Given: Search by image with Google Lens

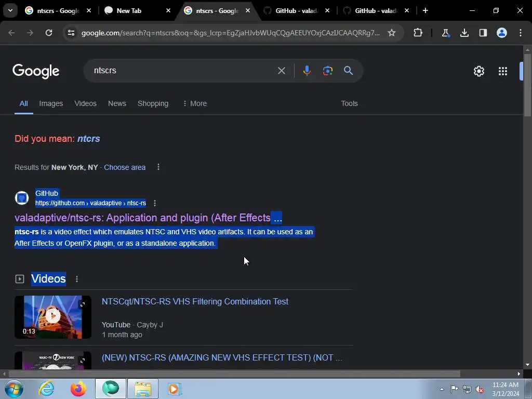Looking at the screenshot, I should 327,71.
